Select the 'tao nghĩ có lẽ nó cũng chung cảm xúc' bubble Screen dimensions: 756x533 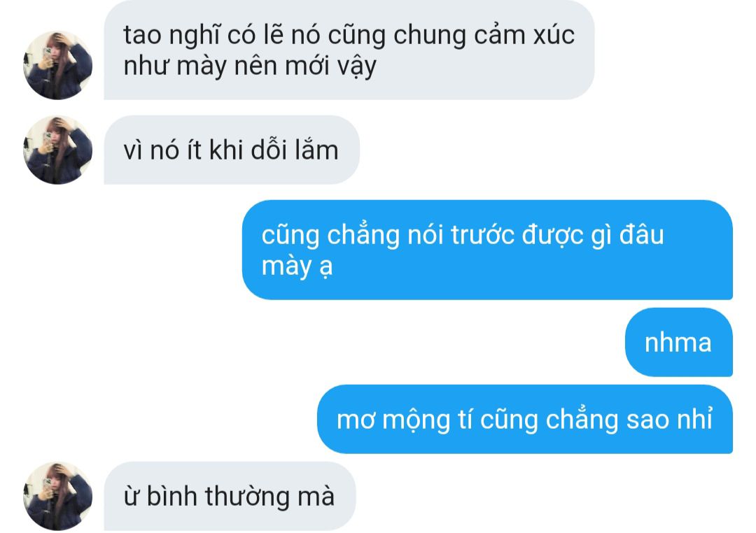pos(349,50)
